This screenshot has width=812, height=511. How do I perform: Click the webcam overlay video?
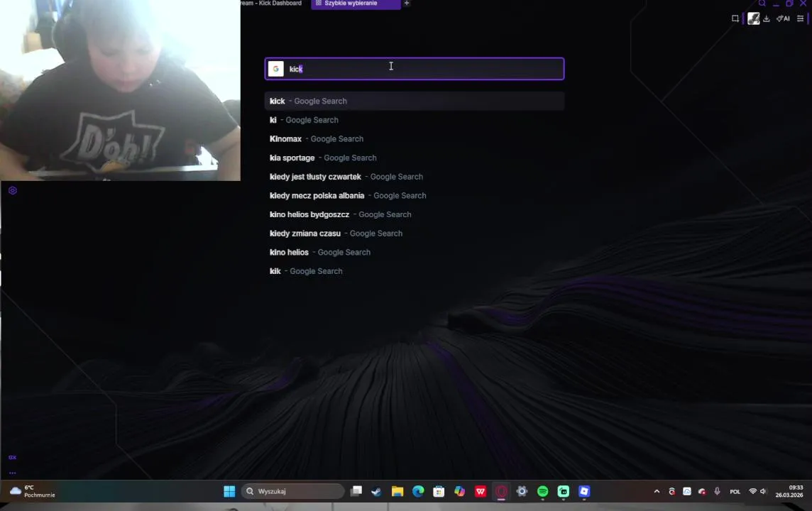(120, 90)
